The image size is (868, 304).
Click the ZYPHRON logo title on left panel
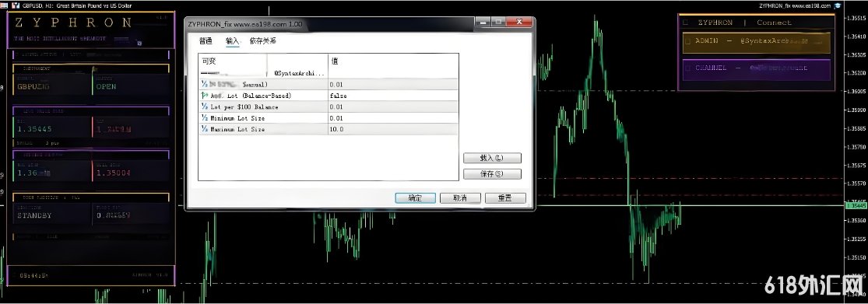[73, 23]
